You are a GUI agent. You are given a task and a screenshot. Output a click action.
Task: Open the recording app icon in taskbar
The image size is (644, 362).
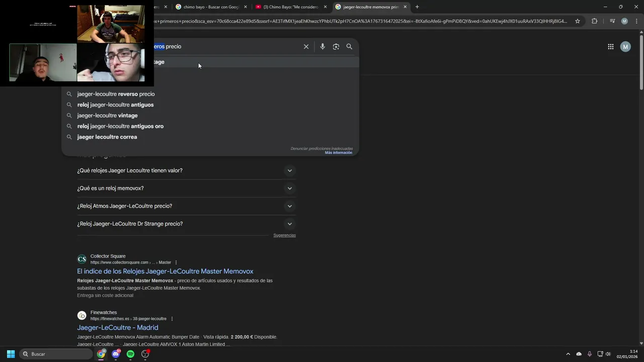point(145,354)
